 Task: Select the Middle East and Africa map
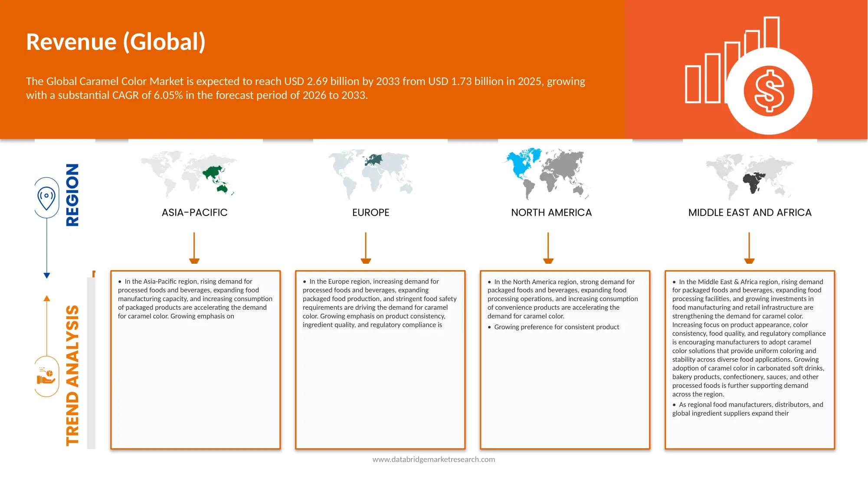tap(750, 177)
